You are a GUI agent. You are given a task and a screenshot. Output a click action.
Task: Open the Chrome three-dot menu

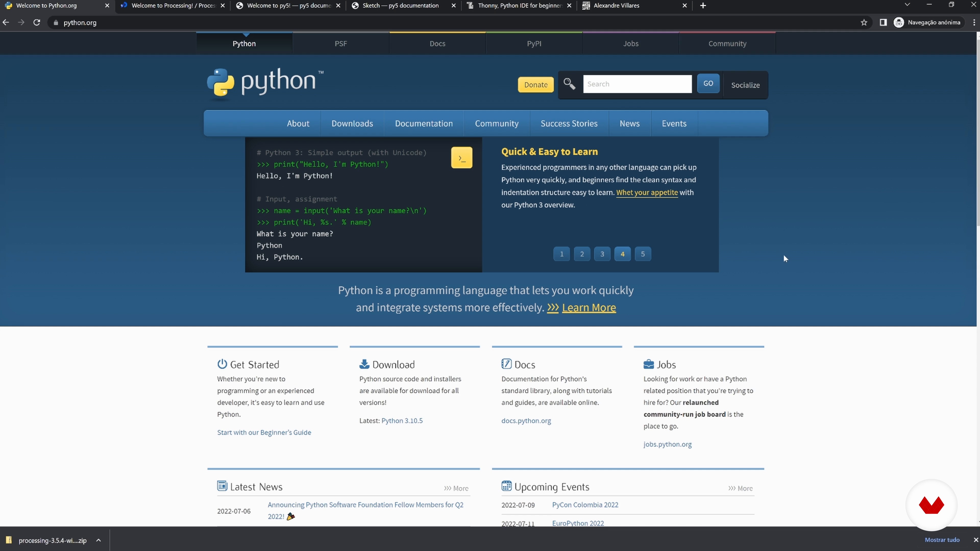[x=974, y=22]
